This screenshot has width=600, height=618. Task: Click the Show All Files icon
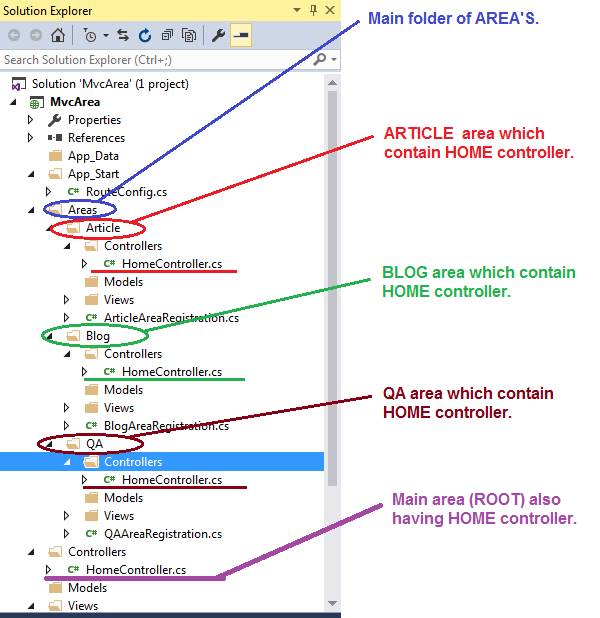pyautogui.click(x=189, y=35)
